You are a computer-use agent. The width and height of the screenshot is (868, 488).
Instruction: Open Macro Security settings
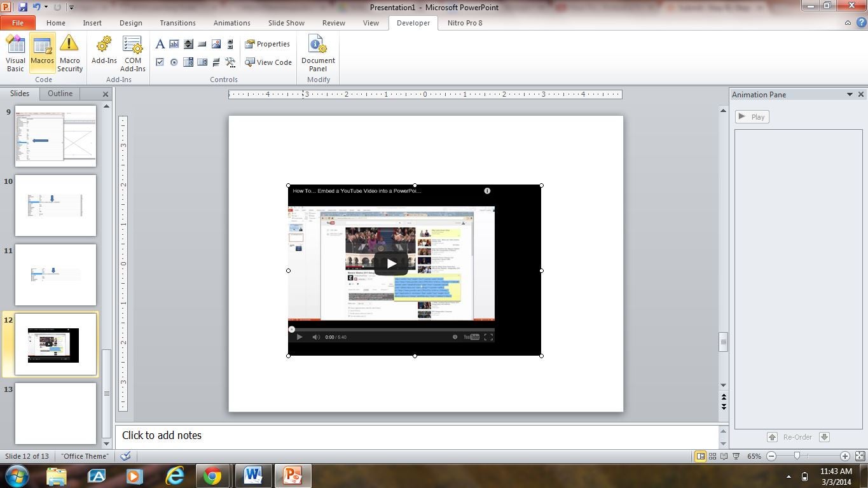click(x=69, y=53)
